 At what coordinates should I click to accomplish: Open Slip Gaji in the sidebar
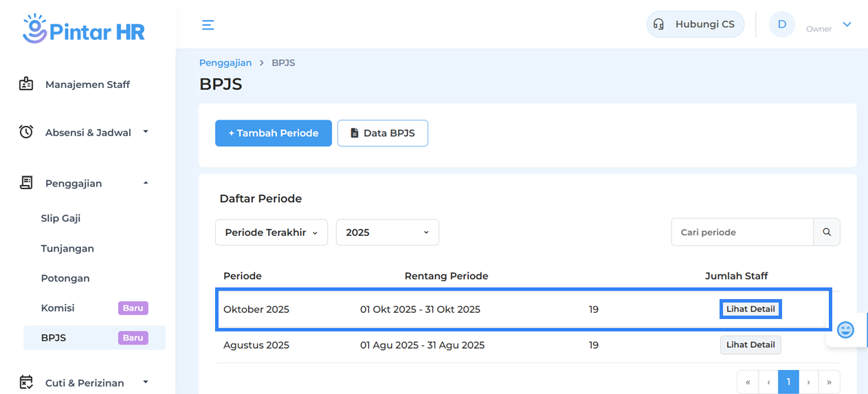(x=60, y=218)
